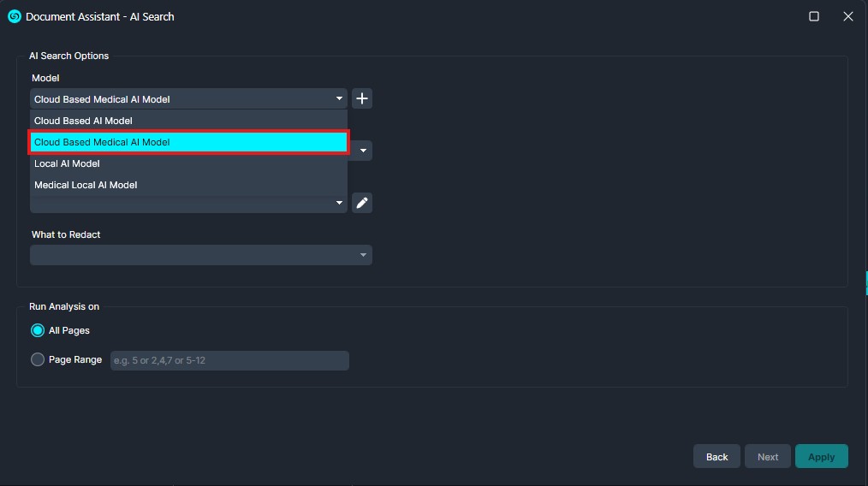
Task: Collapse the Model dropdown arrow
Action: coord(339,98)
